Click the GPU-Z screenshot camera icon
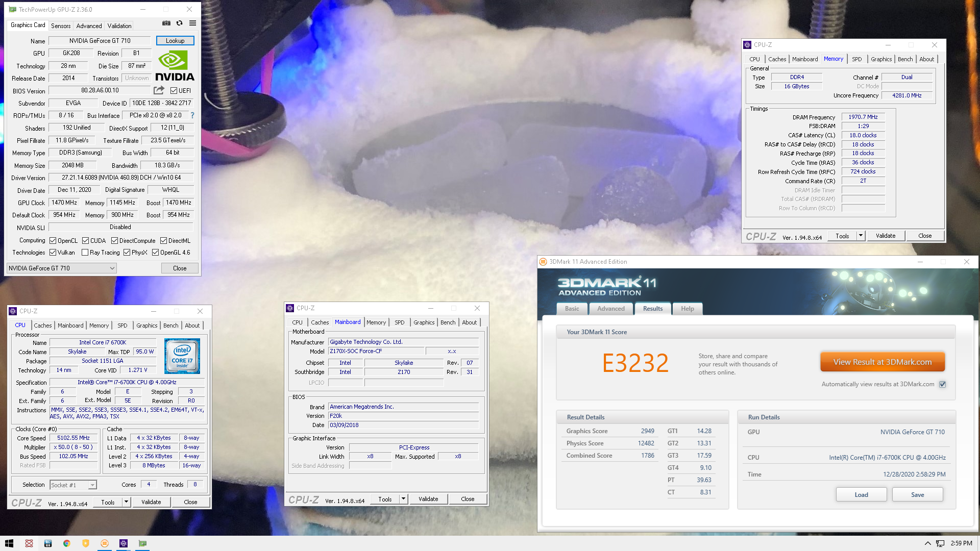The width and height of the screenshot is (980, 551). tap(166, 23)
